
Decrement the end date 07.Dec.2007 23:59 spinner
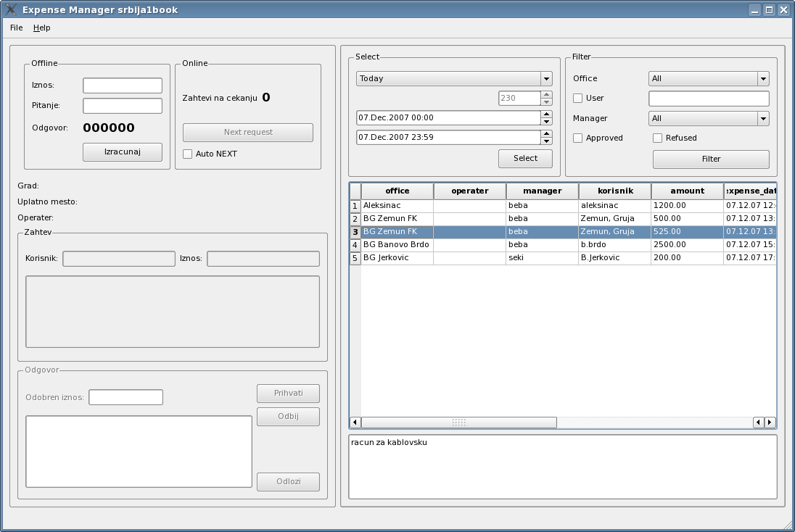(x=546, y=141)
